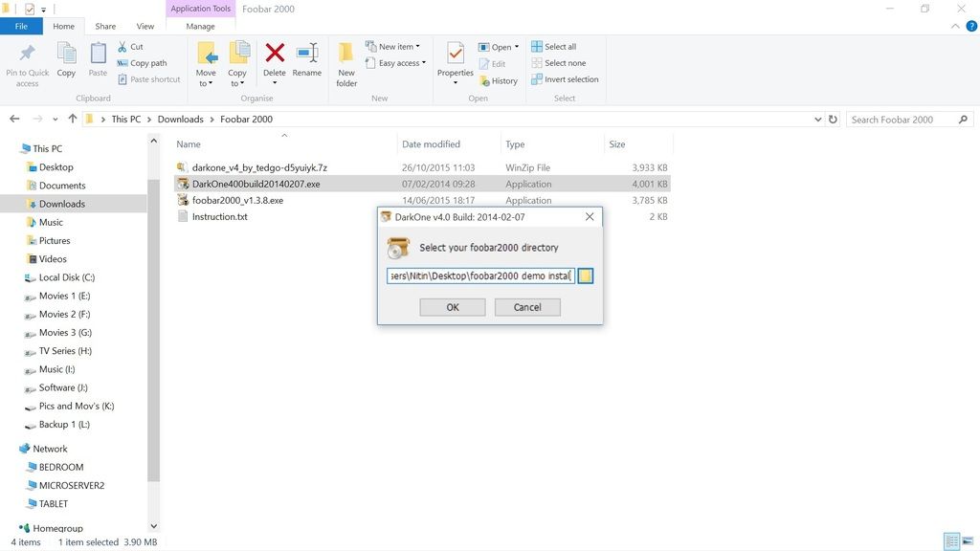Screen dimensions: 980x551
Task: Click Invert selection
Action: pos(565,79)
